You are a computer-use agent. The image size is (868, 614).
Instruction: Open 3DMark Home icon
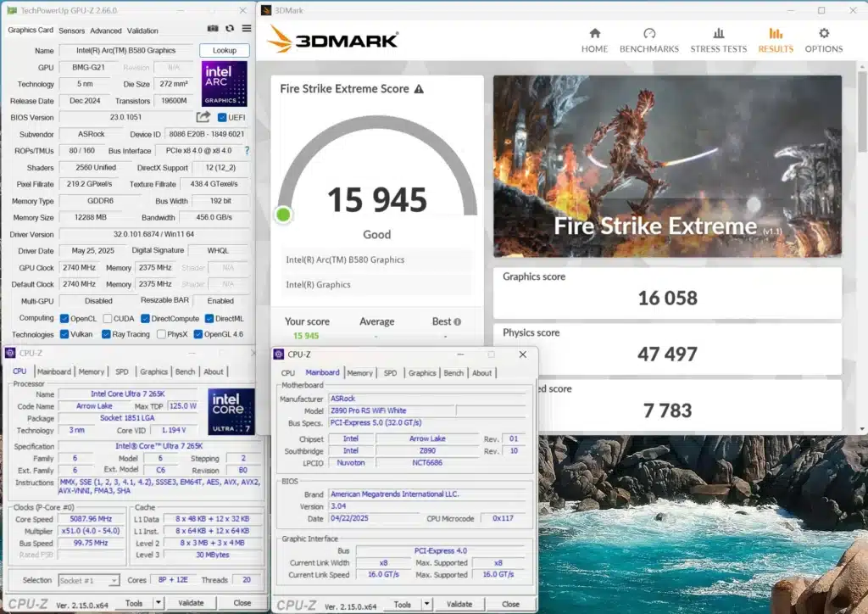pyautogui.click(x=594, y=33)
